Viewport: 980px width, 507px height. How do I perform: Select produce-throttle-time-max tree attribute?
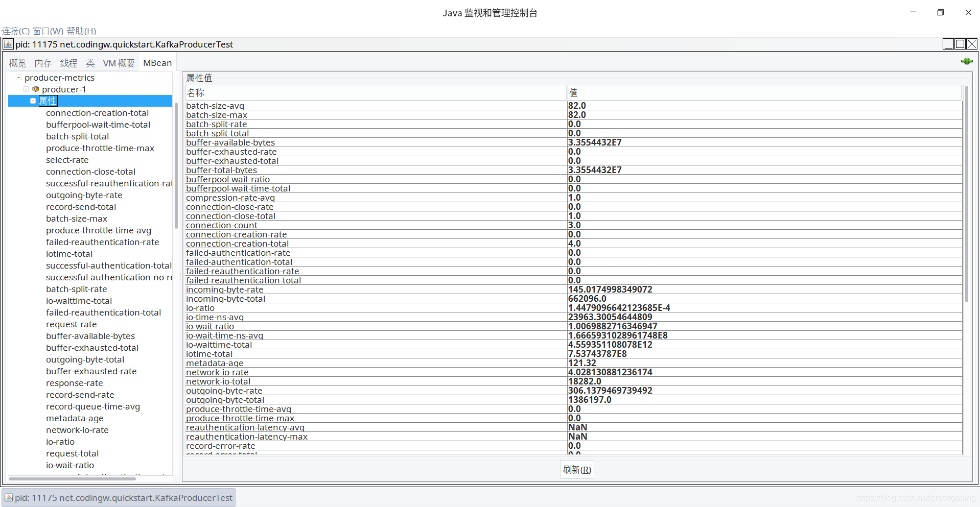tap(100, 148)
